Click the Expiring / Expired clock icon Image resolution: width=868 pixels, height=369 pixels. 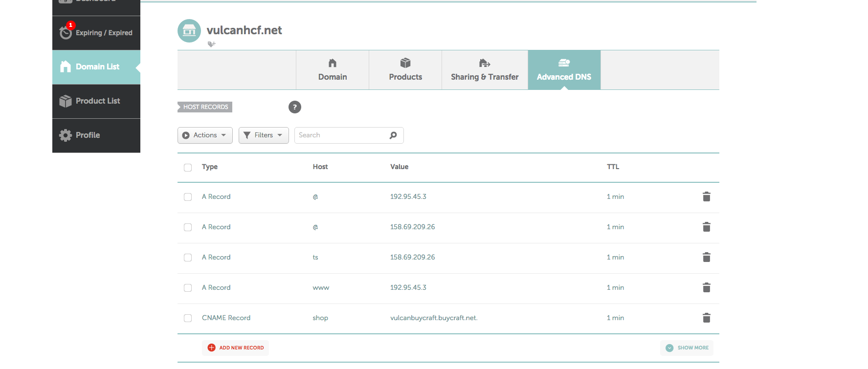[x=66, y=33]
